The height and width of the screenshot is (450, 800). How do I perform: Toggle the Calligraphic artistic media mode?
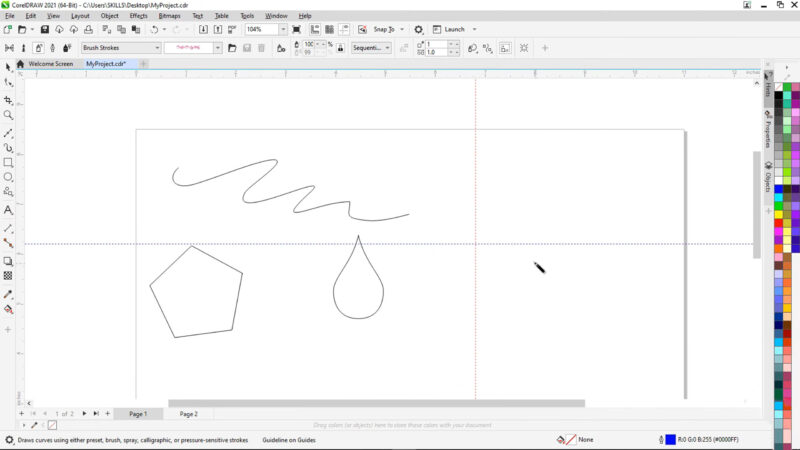[53, 48]
